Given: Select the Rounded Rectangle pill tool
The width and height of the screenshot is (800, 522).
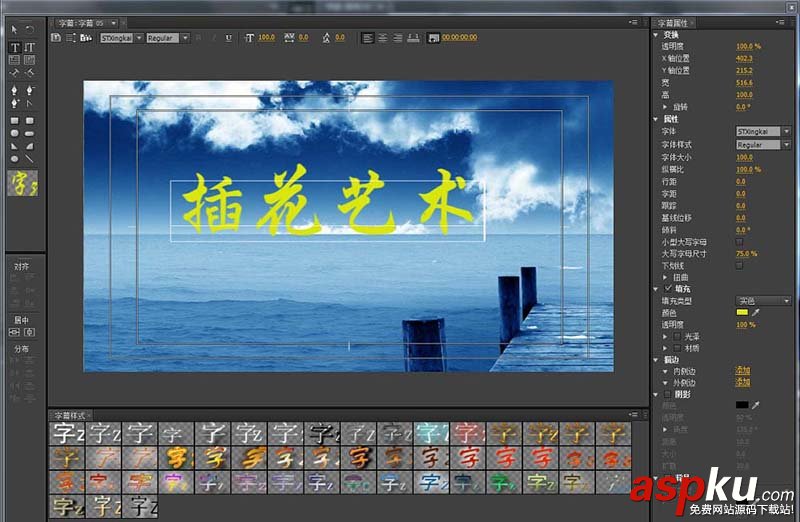Looking at the screenshot, I should 30,133.
